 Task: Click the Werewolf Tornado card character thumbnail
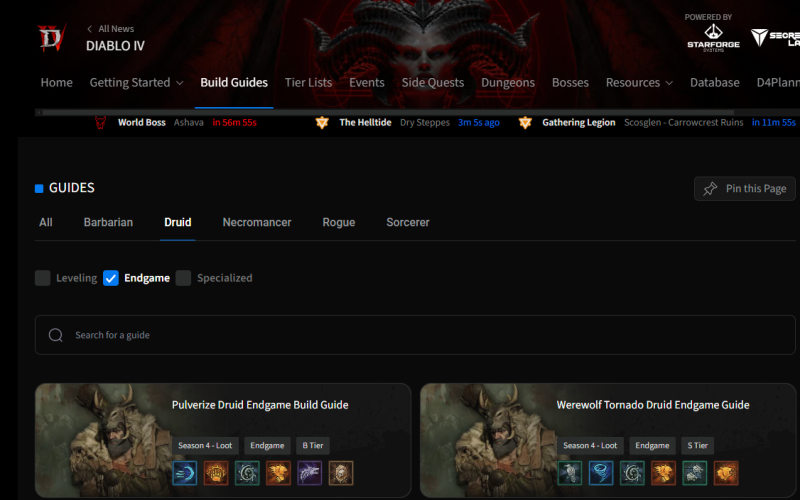[488, 440]
